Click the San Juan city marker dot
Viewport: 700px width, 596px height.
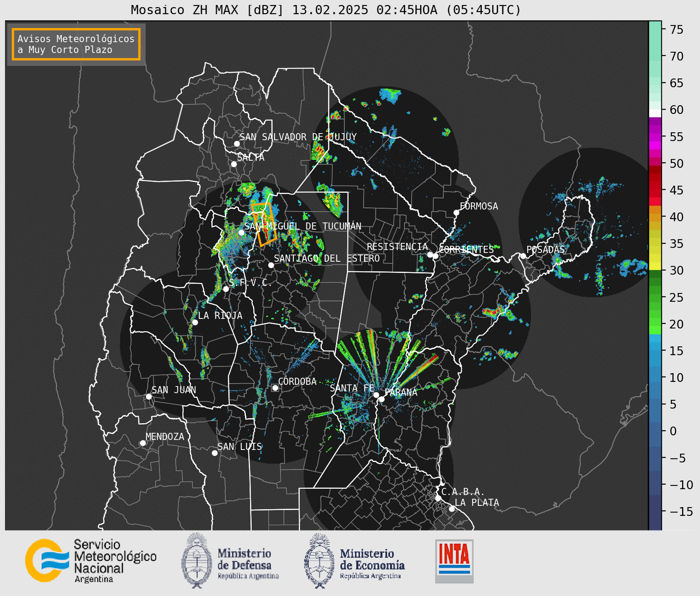(x=149, y=396)
